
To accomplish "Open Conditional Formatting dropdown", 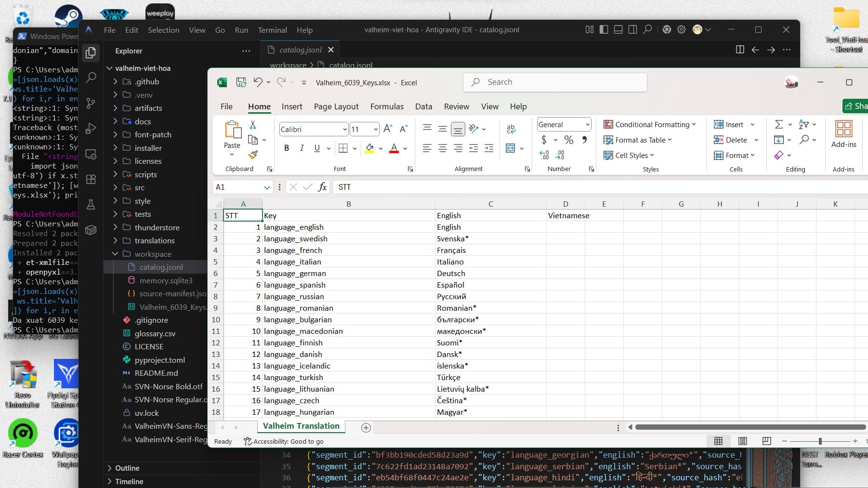I will point(650,125).
